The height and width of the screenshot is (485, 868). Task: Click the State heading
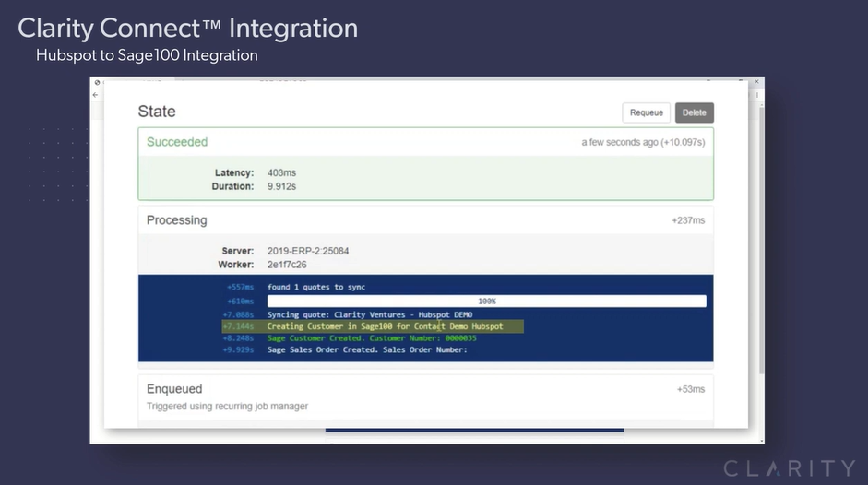157,112
